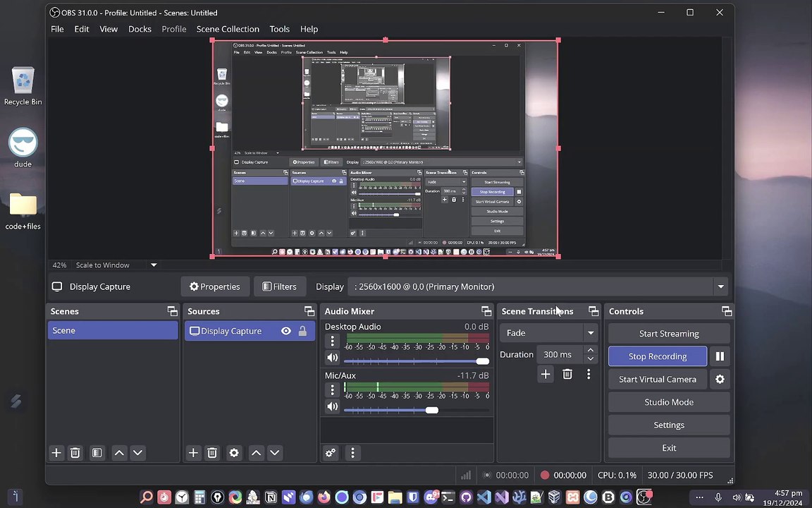
Task: Float the Scene Transitions dock
Action: point(593,311)
